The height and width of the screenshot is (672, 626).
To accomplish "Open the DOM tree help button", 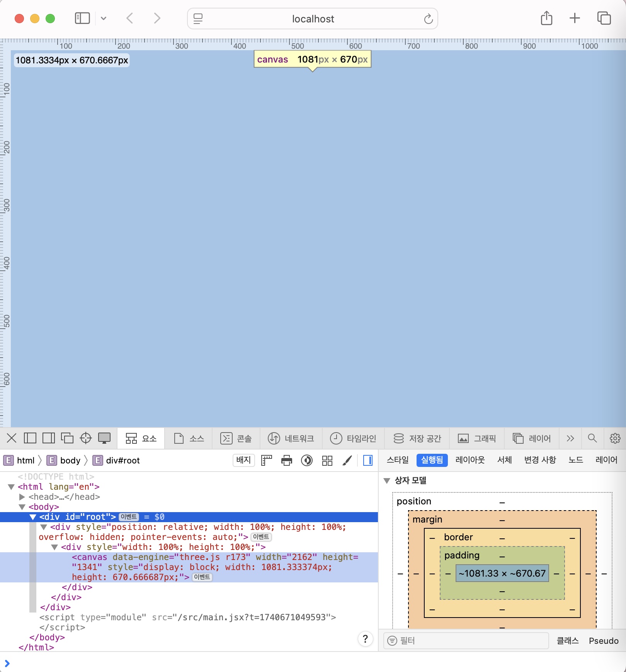I will tap(365, 639).
